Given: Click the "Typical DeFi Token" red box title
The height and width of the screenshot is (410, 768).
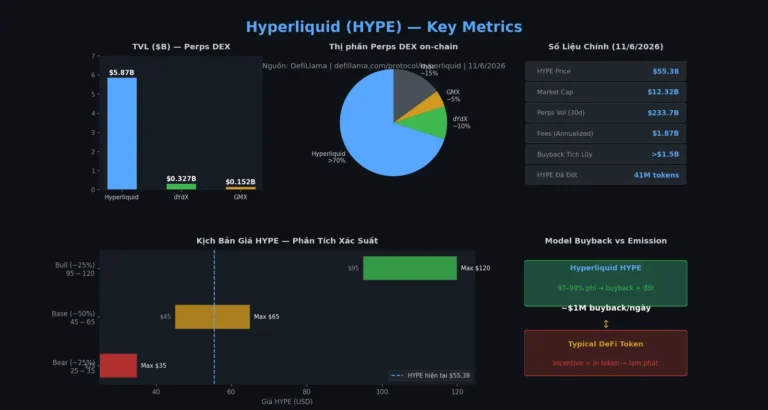Looking at the screenshot, I should tap(606, 344).
